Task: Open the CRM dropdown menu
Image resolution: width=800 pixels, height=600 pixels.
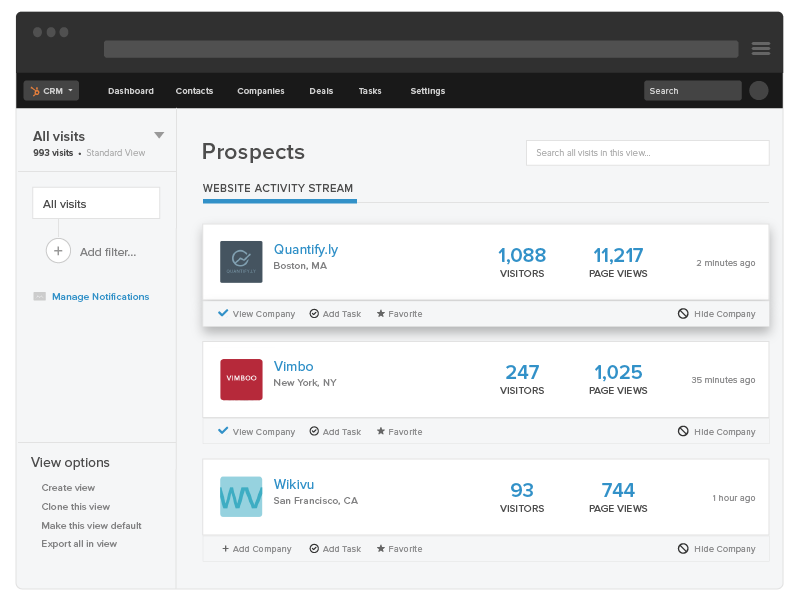Action: (x=51, y=91)
